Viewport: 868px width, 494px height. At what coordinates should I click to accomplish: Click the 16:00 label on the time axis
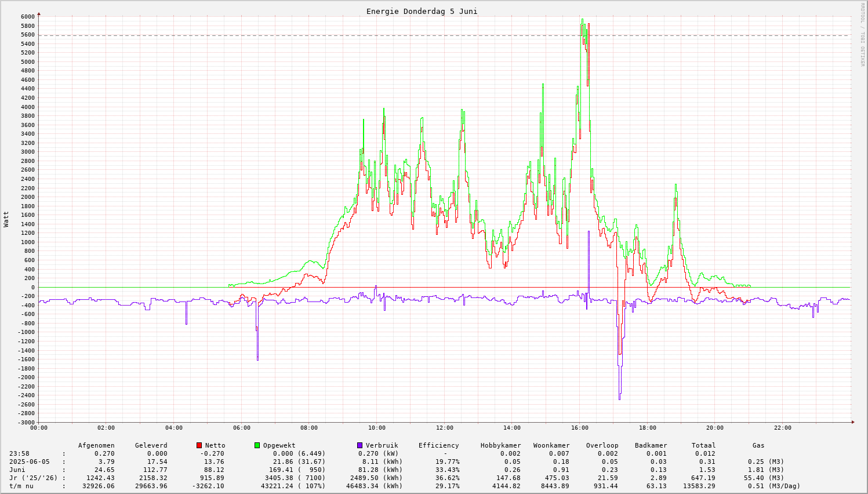click(x=580, y=428)
